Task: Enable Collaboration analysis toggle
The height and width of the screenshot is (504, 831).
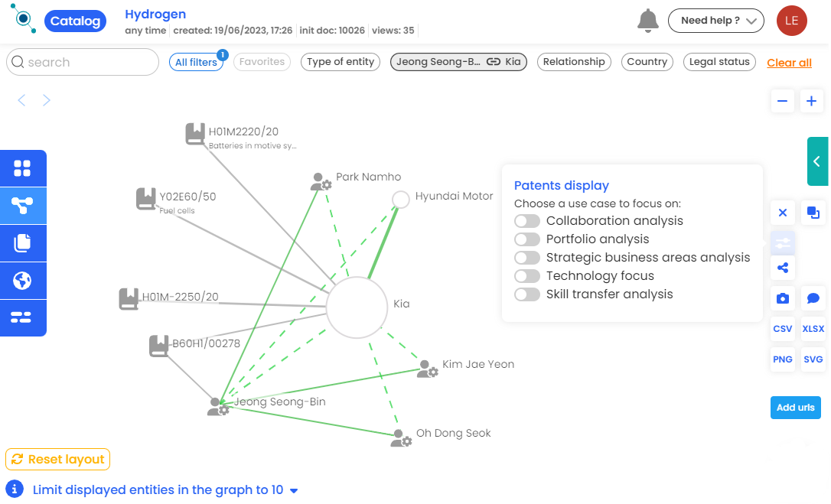Action: (x=526, y=221)
